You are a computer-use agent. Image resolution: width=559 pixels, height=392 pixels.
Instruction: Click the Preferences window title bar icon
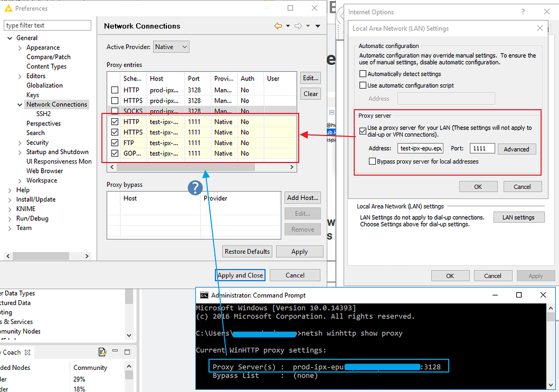7,8
